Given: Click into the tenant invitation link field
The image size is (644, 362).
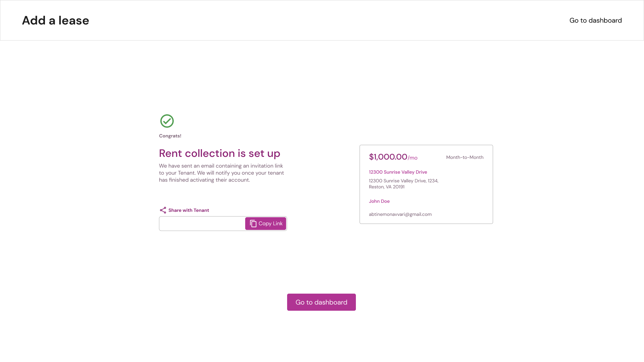Looking at the screenshot, I should 202,224.
